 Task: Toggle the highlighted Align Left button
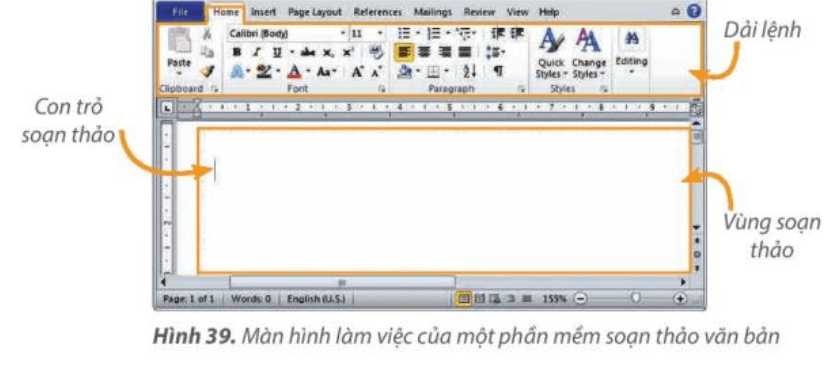[404, 52]
